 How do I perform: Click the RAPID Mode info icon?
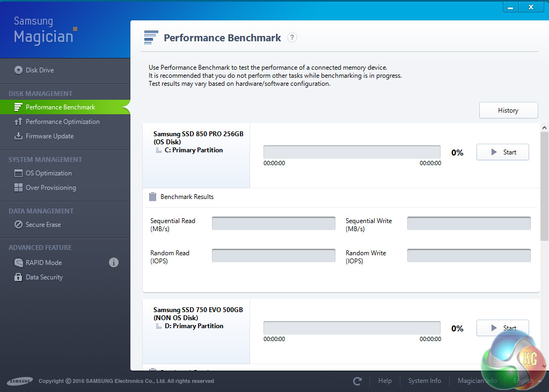coord(114,263)
